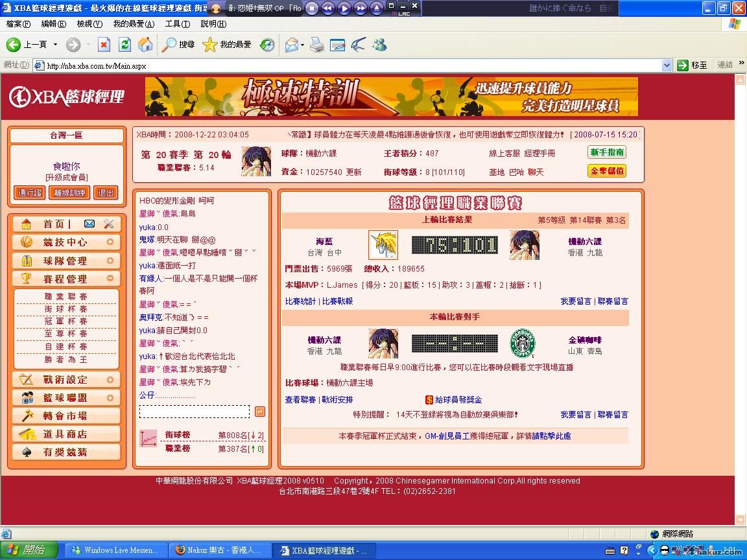Open the Windows 開始 Start button
This screenshot has width=747, height=560.
point(29,550)
